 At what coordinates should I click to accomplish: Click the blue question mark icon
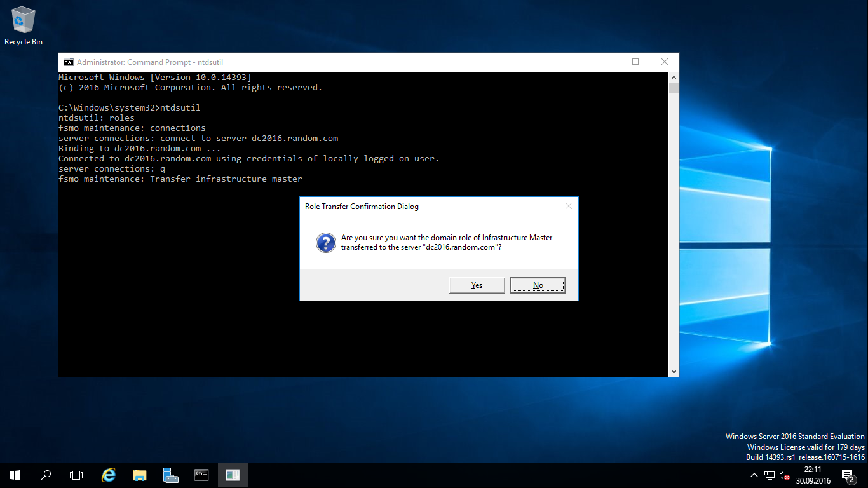pos(326,242)
